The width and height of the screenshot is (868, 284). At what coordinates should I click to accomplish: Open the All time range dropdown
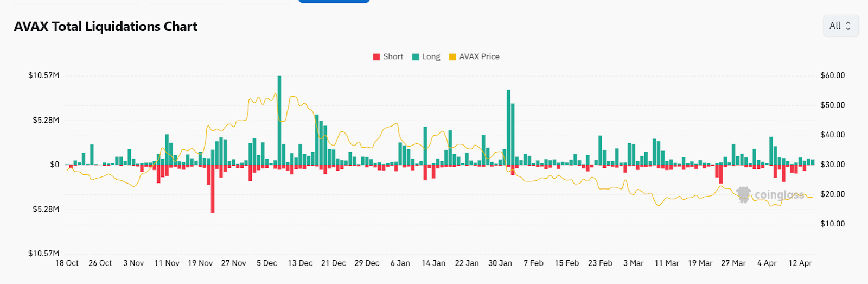click(840, 26)
